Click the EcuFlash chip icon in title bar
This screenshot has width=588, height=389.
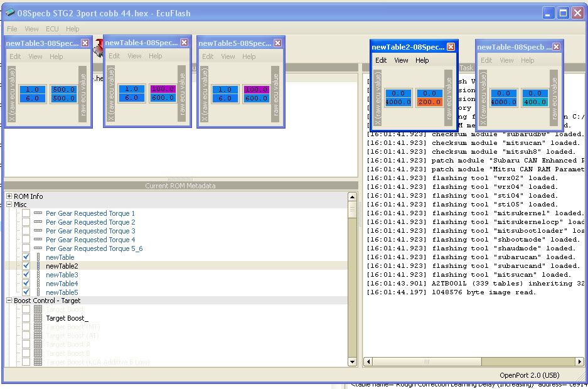(10, 13)
